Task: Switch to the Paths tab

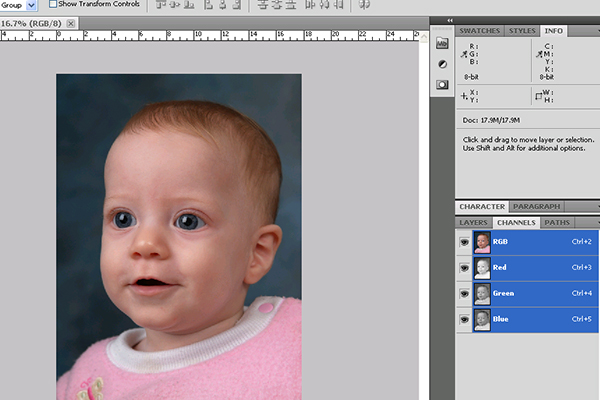Action: point(557,222)
